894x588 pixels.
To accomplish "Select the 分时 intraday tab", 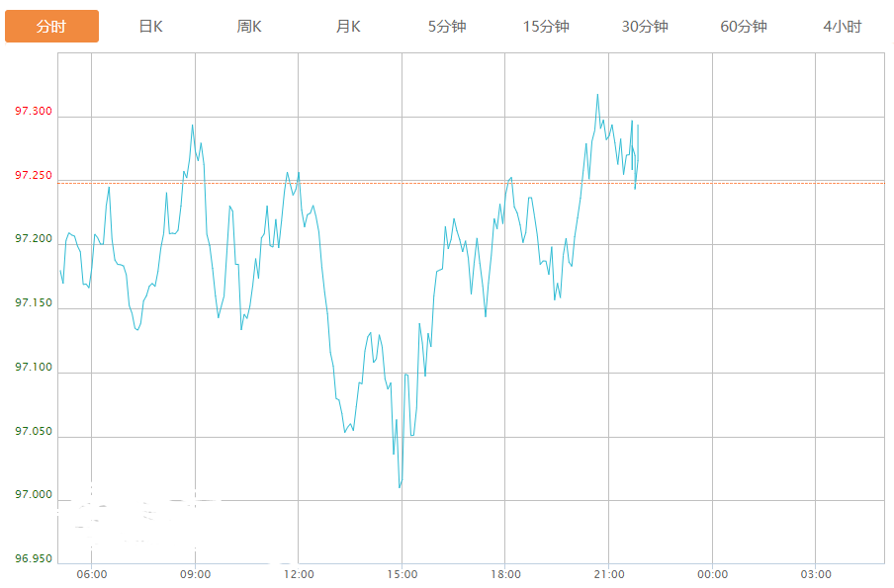I will (51, 27).
